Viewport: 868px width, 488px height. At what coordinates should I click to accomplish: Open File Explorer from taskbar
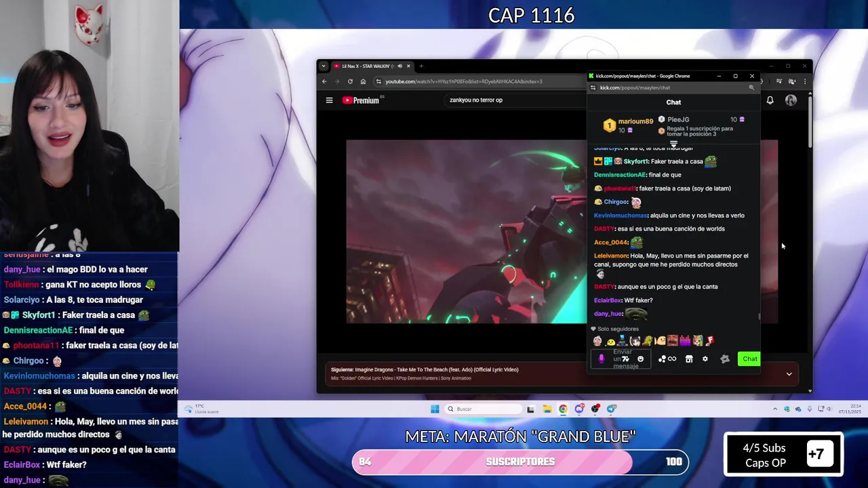(x=547, y=409)
